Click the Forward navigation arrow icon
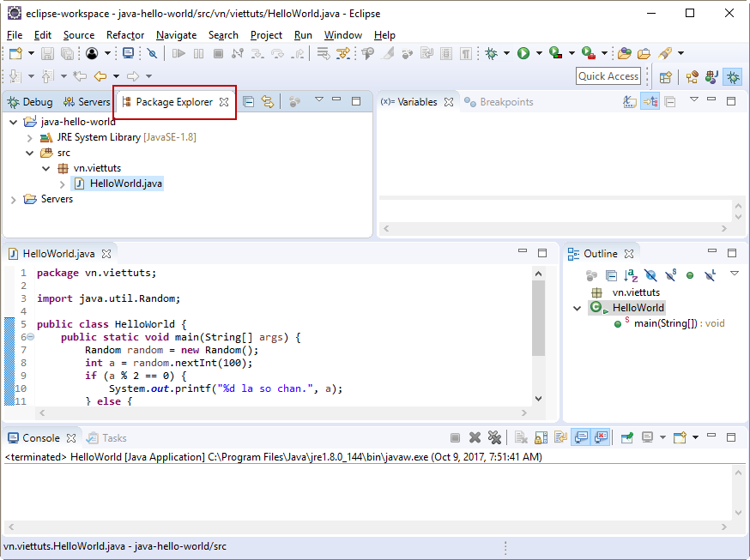Image resolution: width=750 pixels, height=560 pixels. [132, 76]
